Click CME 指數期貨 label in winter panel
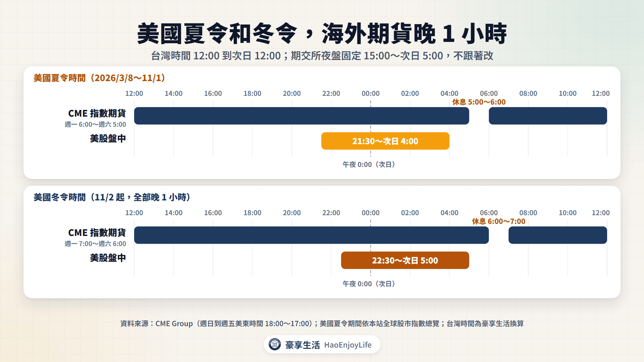 (97, 233)
